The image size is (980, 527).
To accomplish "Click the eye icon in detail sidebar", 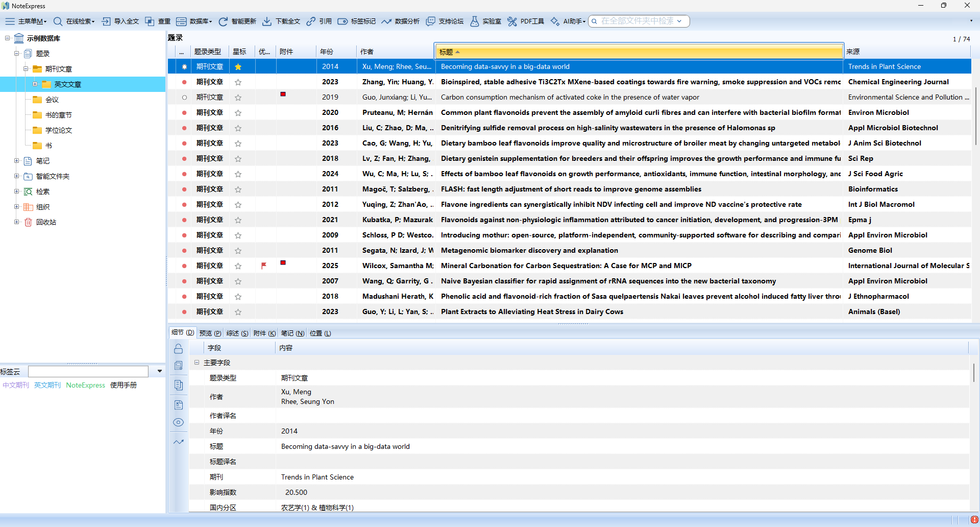I will [178, 422].
